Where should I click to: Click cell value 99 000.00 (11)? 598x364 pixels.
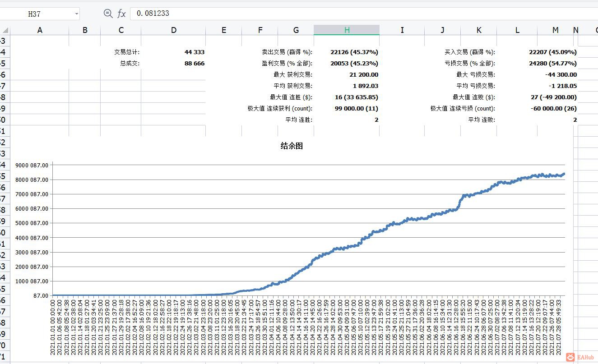tap(357, 108)
